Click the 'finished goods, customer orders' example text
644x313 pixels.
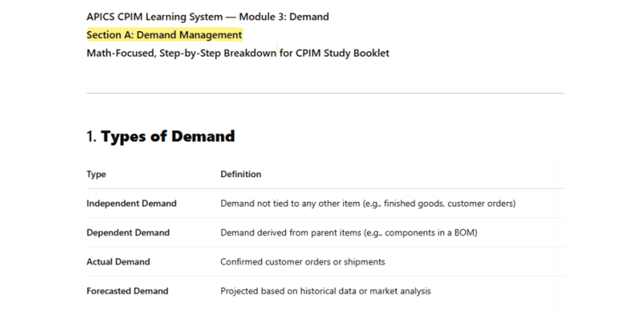pos(448,203)
